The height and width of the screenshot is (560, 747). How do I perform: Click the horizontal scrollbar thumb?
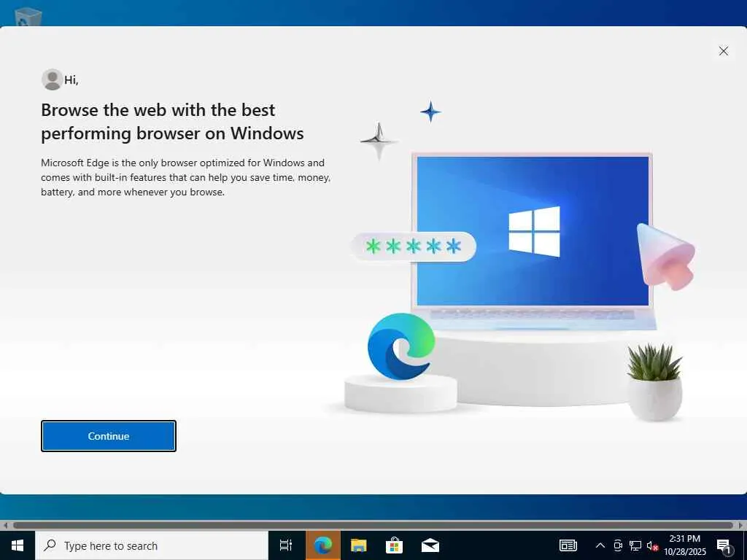click(x=373, y=525)
